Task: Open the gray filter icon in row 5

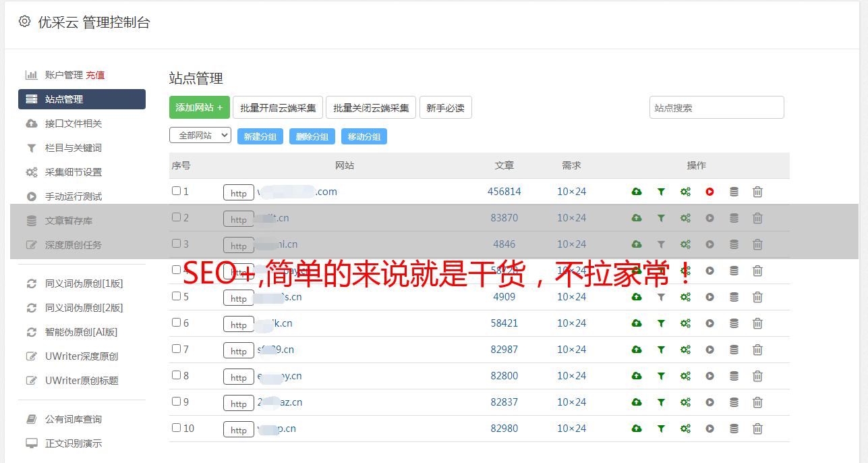Action: point(661,297)
